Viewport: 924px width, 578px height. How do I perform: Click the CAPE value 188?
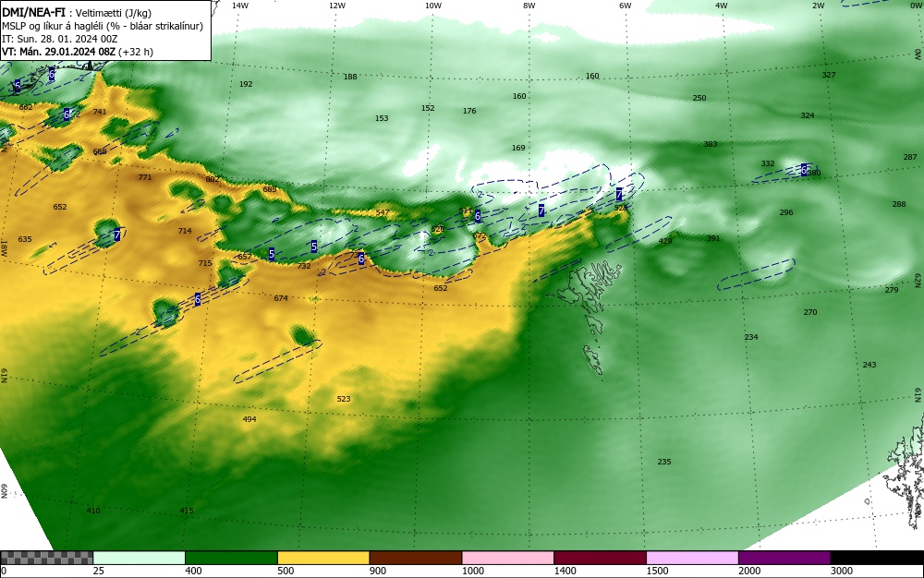click(x=350, y=77)
